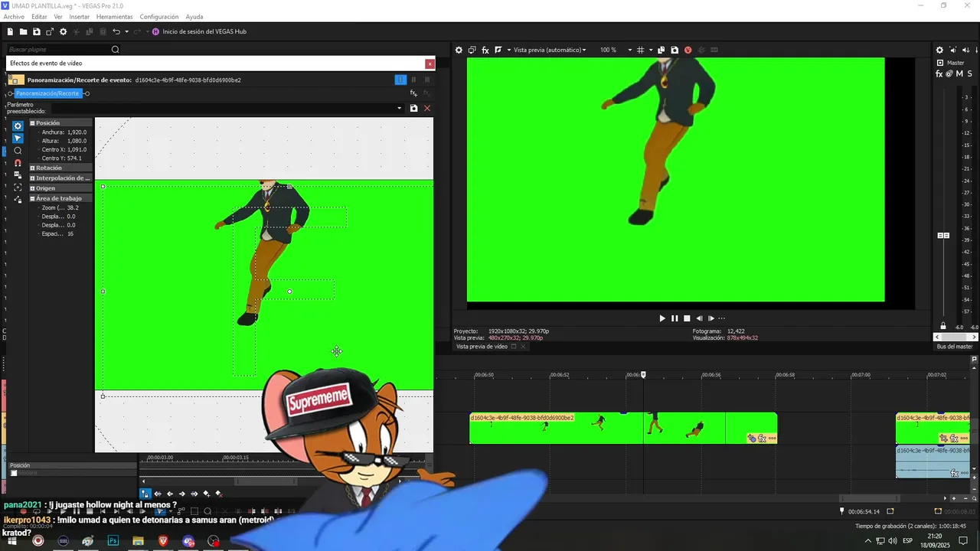Delete the preset with red X
Image resolution: width=980 pixels, height=551 pixels.
click(427, 109)
